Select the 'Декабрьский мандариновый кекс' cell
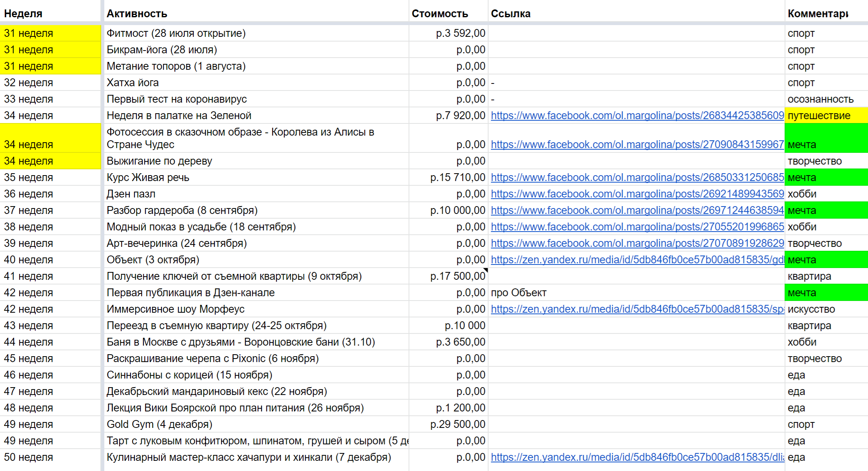Screen dimensions: 868x471 pos(256,391)
